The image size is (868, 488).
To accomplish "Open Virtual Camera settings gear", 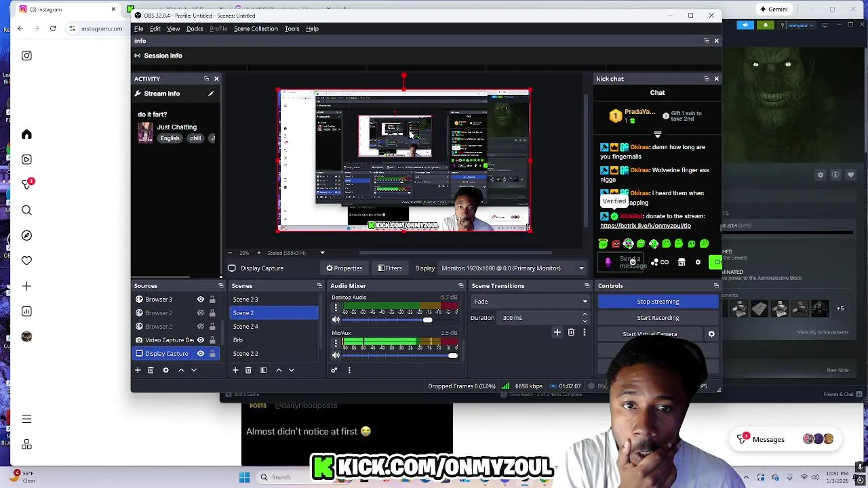I will [711, 334].
